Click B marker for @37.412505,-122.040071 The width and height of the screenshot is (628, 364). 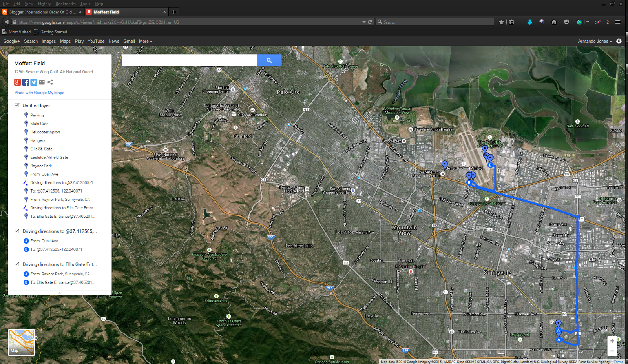[x=26, y=249]
